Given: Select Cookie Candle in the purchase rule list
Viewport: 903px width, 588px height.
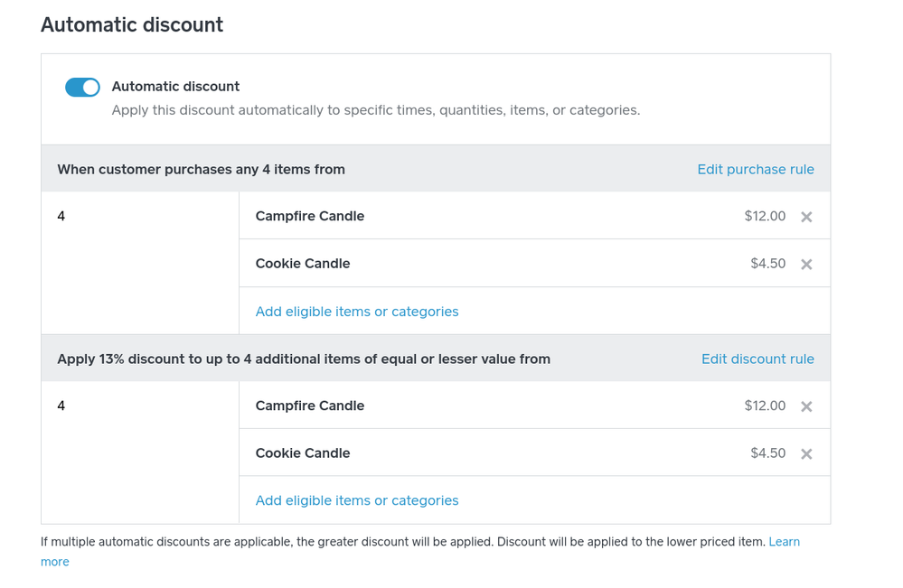Looking at the screenshot, I should point(302,264).
